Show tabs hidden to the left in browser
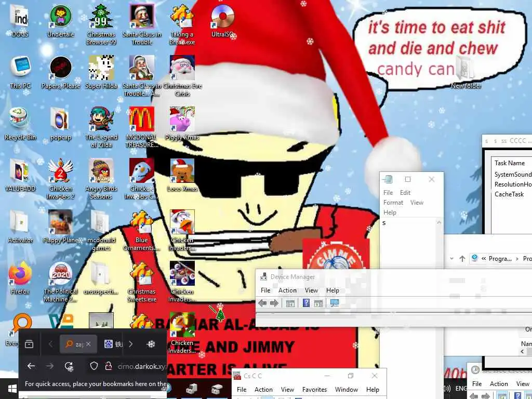Screen dimensions: 532x399 50,344
